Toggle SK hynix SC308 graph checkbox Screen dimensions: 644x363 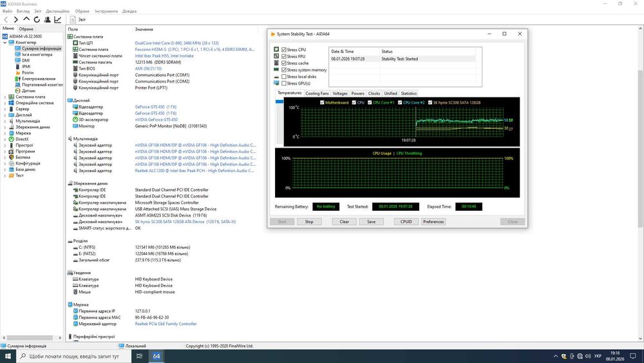[x=430, y=103]
